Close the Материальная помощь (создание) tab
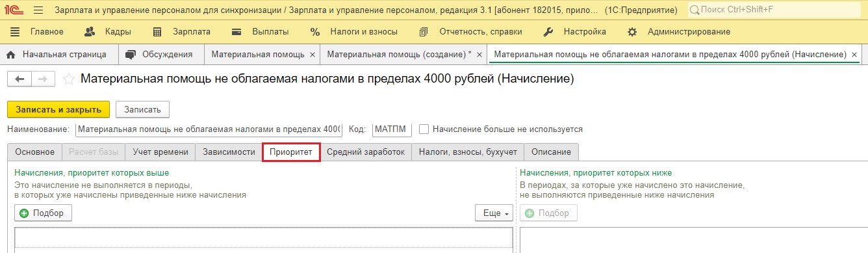Screen dimensions: 868x253 point(479,55)
